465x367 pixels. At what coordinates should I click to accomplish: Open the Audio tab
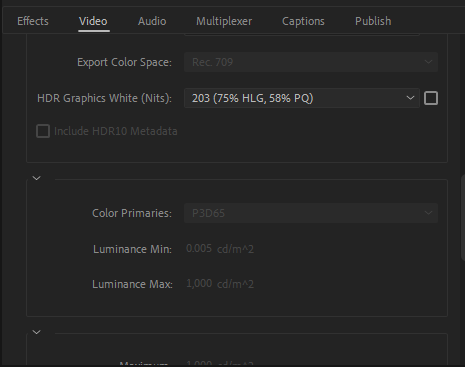152,21
